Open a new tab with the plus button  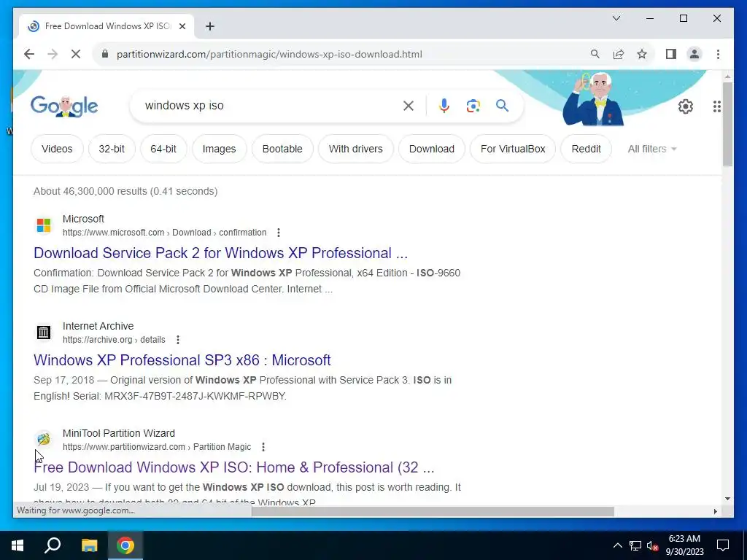209,26
